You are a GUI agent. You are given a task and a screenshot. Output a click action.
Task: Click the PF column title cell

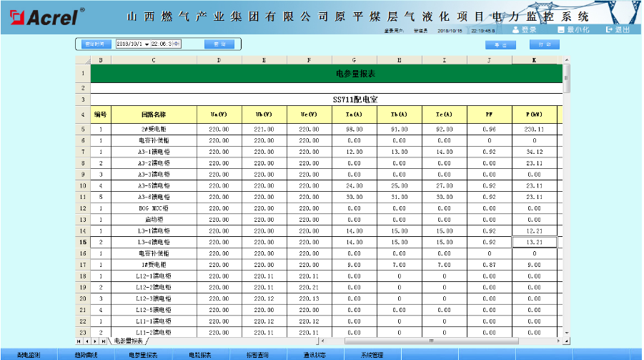(489, 115)
